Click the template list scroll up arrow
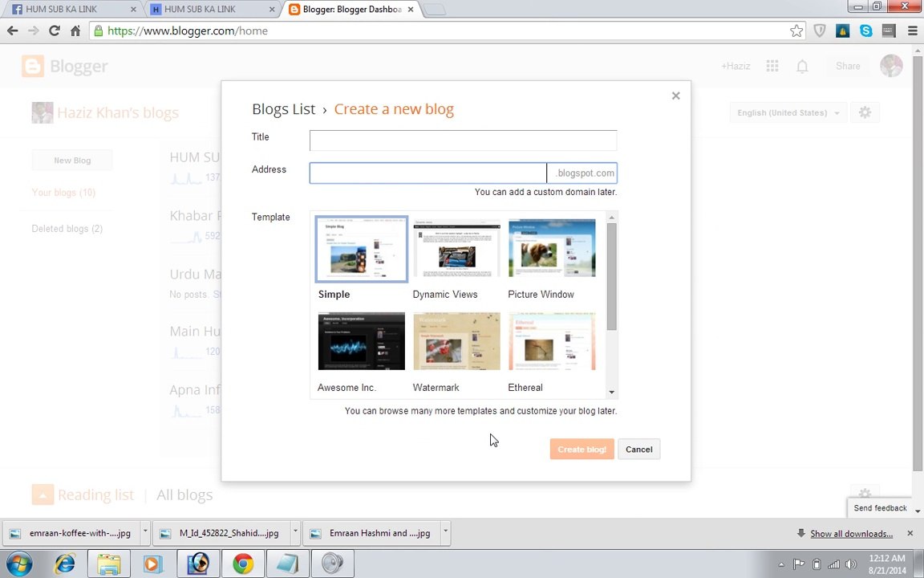 click(x=612, y=218)
